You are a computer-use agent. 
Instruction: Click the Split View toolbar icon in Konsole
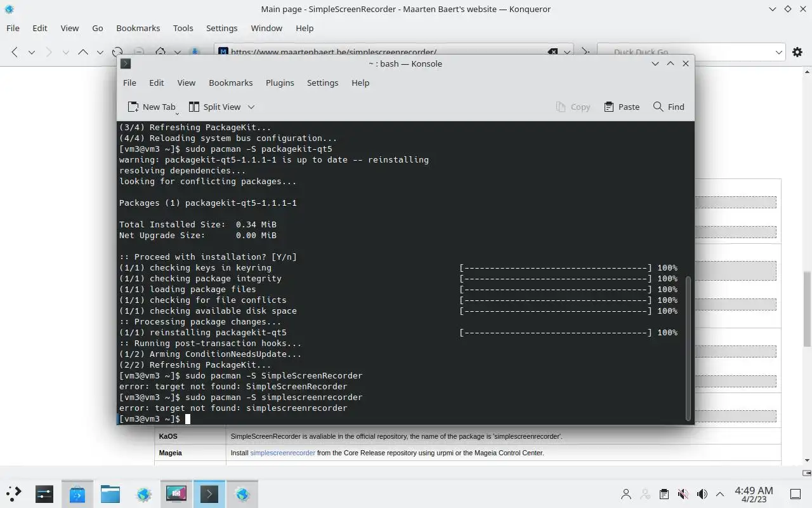194,107
